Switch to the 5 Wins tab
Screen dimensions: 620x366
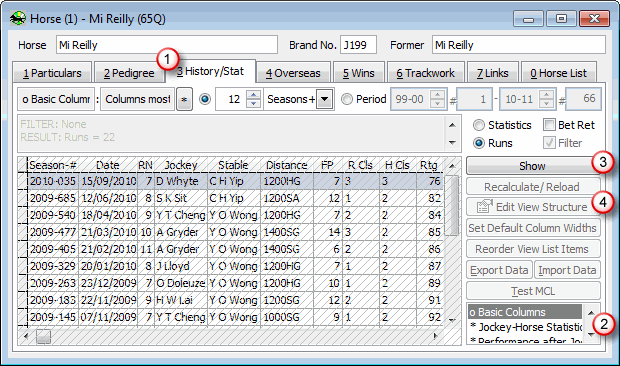359,73
